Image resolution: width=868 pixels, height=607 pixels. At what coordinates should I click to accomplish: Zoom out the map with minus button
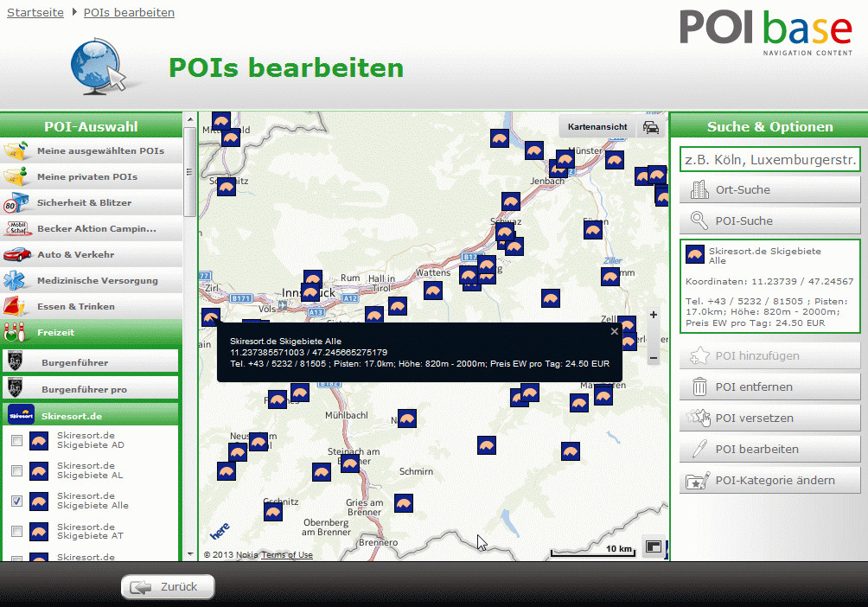pos(654,357)
